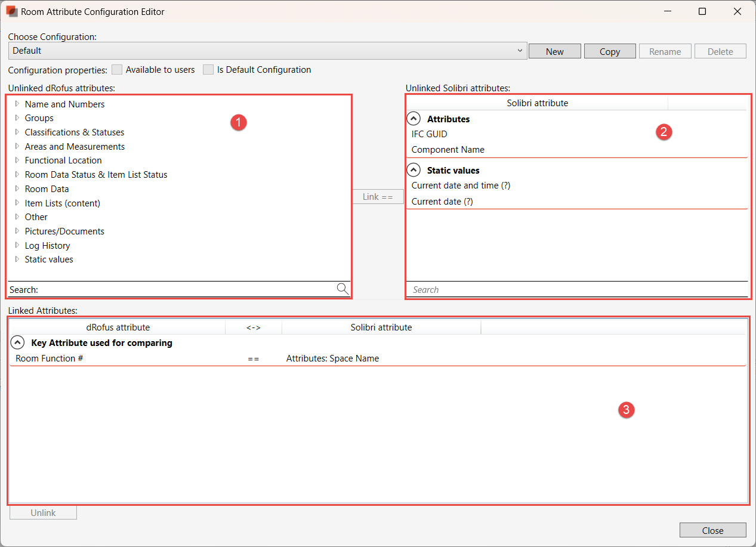Viewport: 756px width, 547px height.
Task: Click the New configuration button
Action: (x=554, y=51)
